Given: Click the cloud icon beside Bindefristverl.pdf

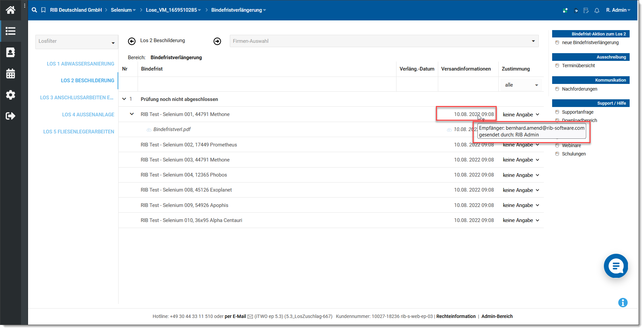Looking at the screenshot, I should (x=149, y=130).
